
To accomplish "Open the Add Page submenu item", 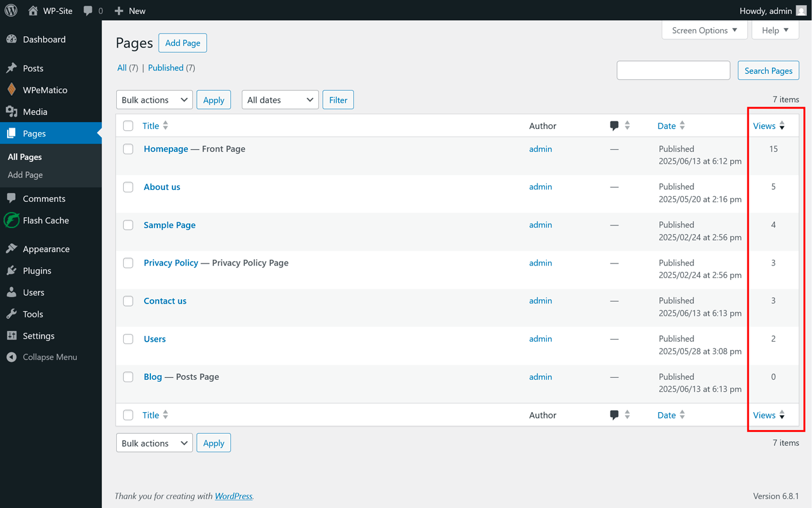I will (25, 175).
